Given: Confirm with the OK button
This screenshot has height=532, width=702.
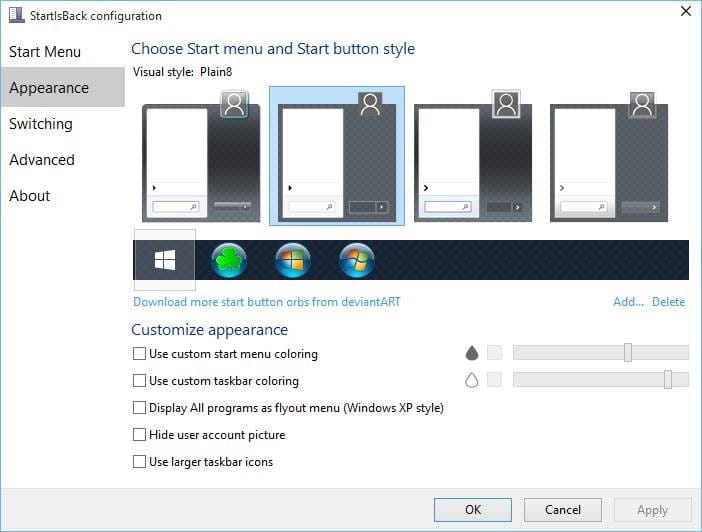Looking at the screenshot, I should click(473, 510).
